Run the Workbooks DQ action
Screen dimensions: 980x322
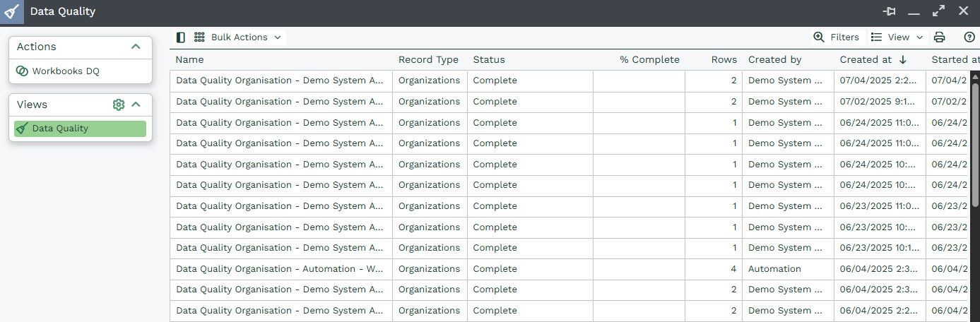65,71
